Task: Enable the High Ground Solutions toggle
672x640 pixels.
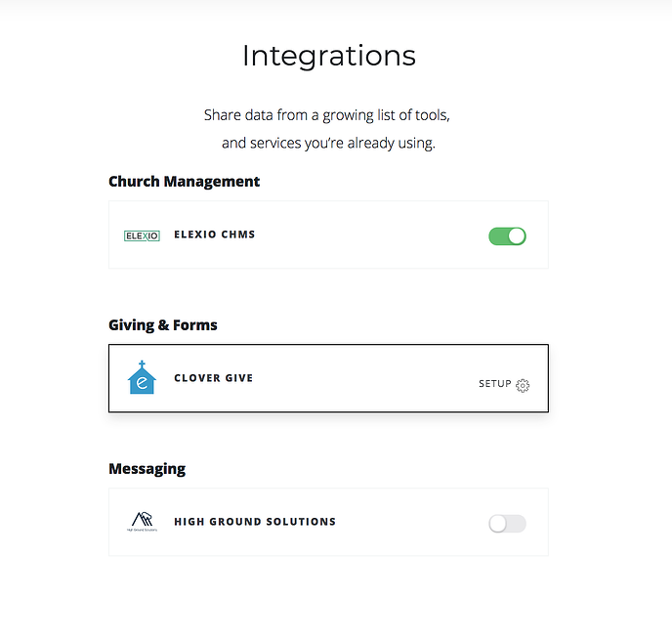Action: click(x=508, y=524)
